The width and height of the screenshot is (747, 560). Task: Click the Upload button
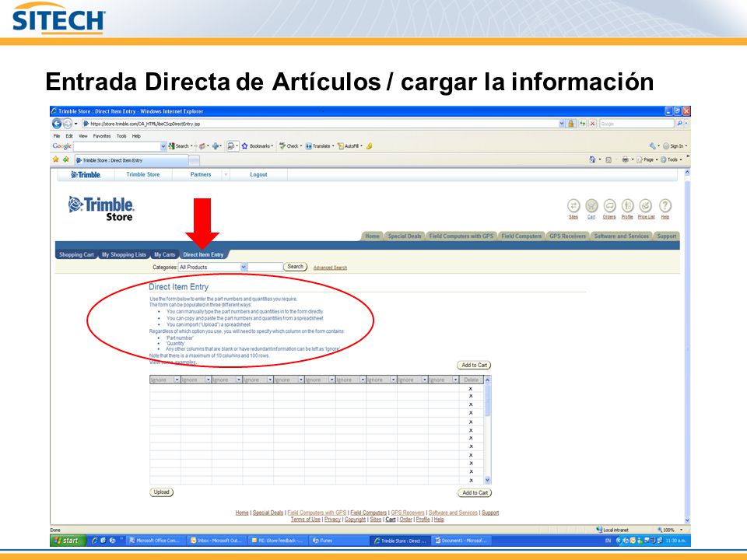coord(162,492)
